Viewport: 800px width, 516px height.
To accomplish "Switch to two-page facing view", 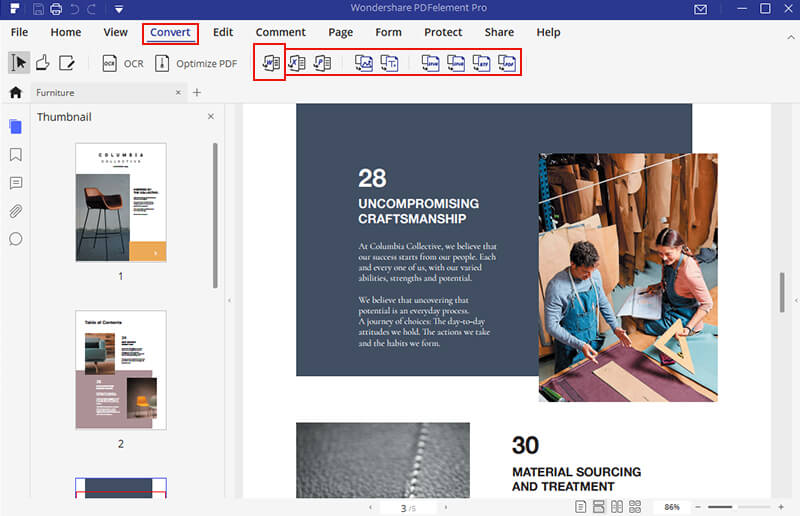I will click(617, 507).
